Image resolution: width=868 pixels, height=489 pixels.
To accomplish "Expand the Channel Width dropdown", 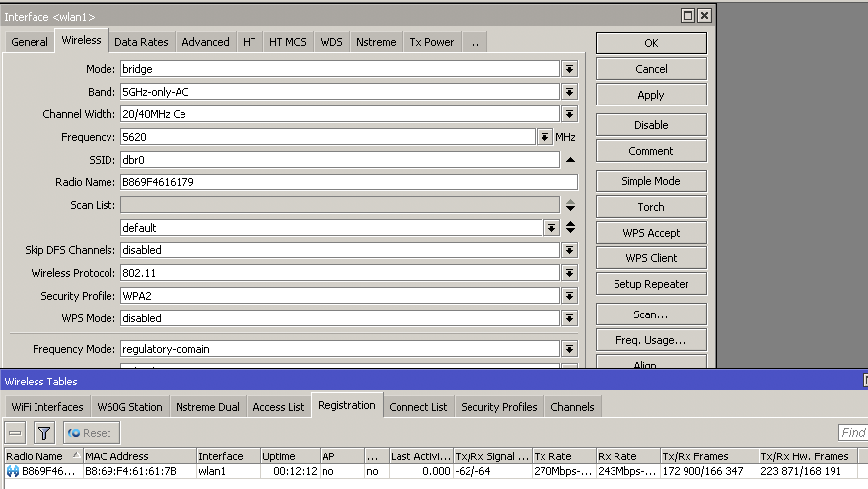I will (x=570, y=114).
